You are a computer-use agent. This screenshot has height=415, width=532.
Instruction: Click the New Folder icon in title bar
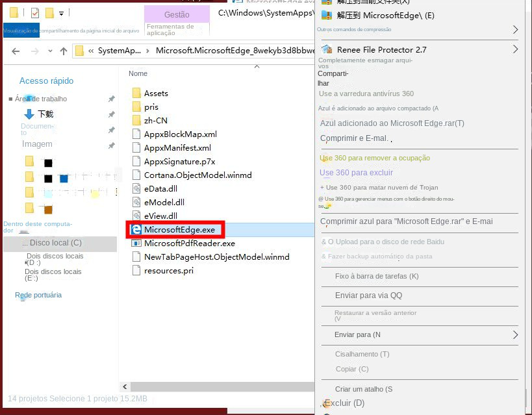49,13
